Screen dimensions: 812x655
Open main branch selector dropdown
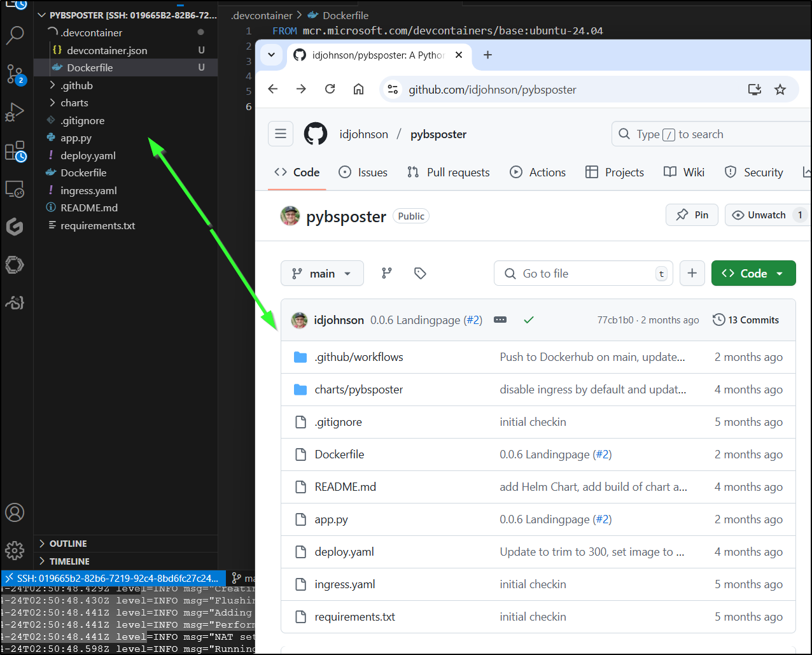(323, 273)
